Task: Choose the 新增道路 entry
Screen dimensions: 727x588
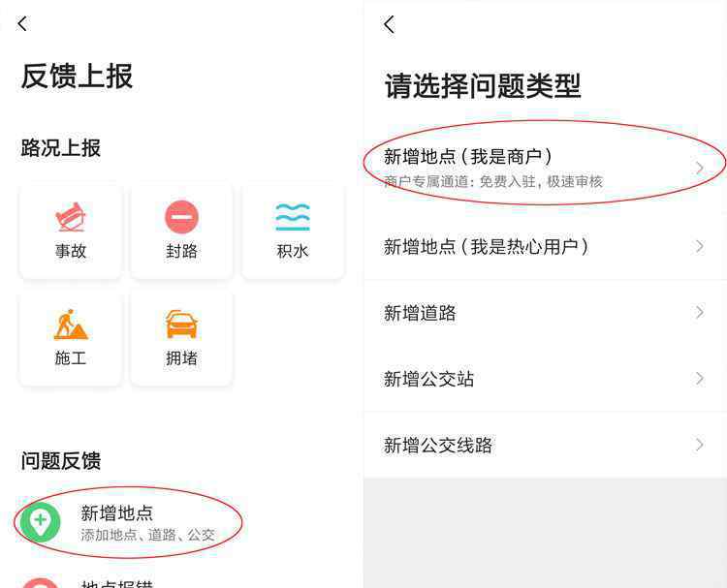Action: tap(545, 313)
